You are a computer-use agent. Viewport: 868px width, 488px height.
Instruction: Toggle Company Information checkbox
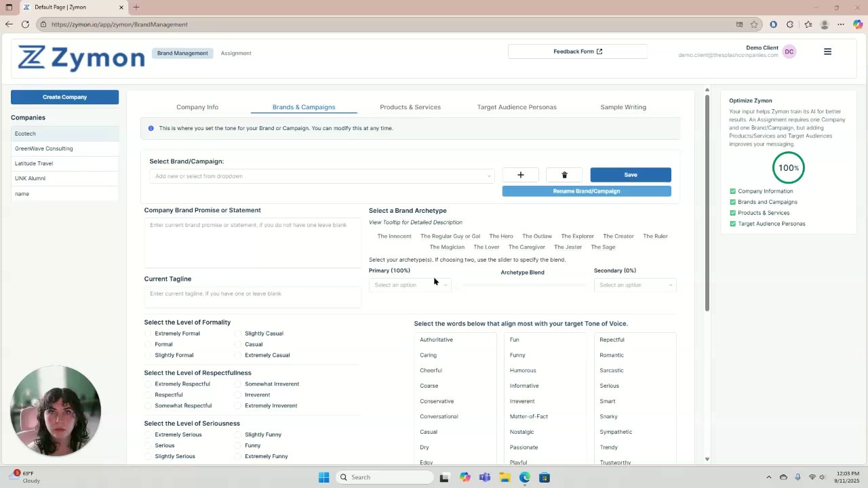click(x=732, y=191)
